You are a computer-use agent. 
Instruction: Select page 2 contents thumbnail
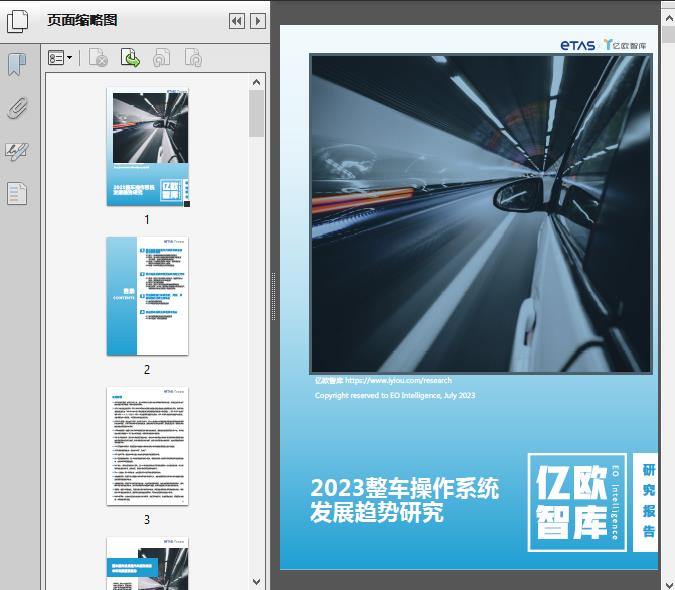tap(148, 296)
